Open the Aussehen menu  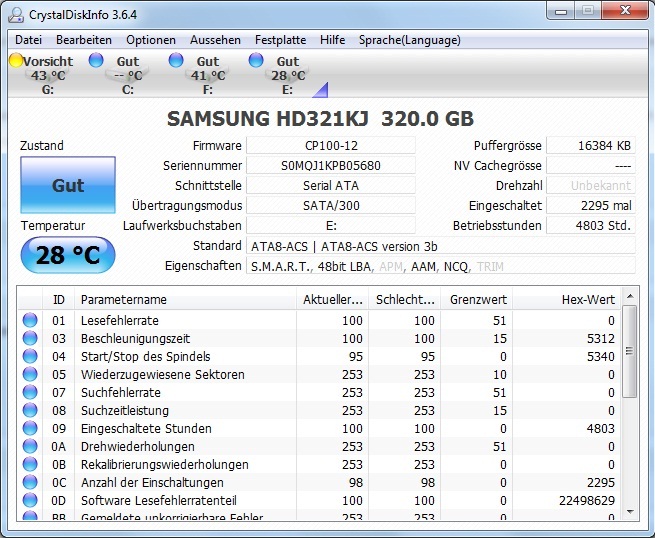pyautogui.click(x=215, y=40)
